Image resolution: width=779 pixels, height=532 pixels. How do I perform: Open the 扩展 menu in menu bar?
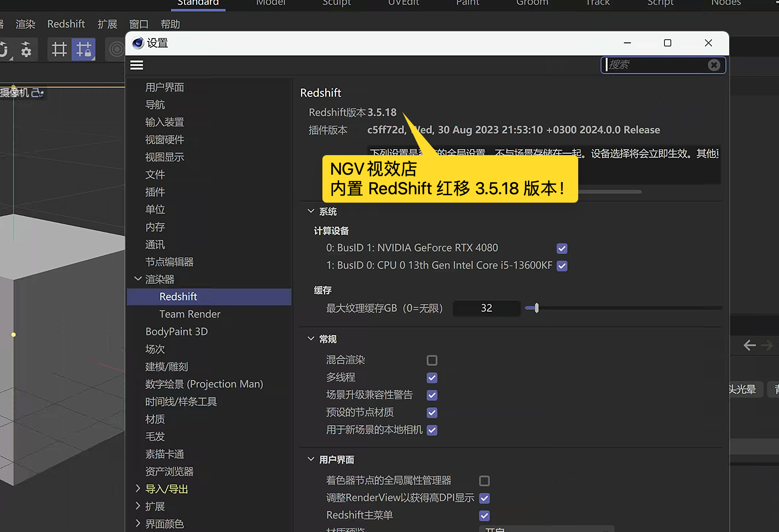[107, 24]
